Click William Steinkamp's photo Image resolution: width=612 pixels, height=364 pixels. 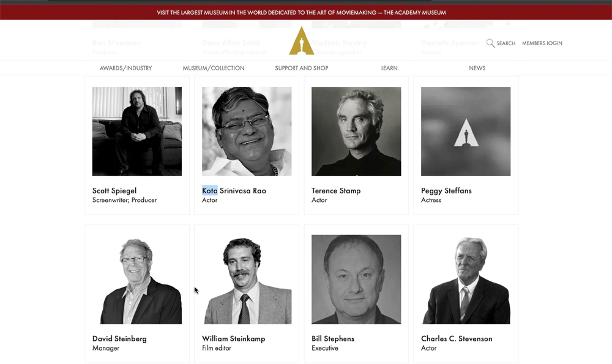[x=247, y=280]
